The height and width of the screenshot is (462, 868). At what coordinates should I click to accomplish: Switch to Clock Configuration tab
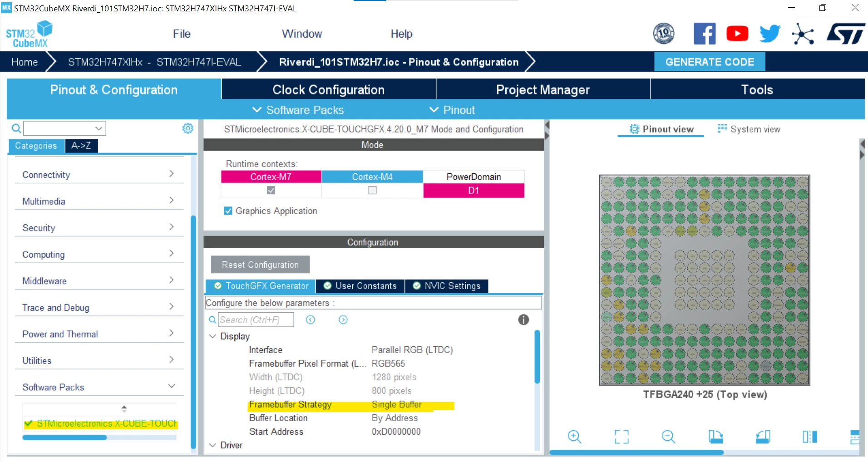point(329,89)
